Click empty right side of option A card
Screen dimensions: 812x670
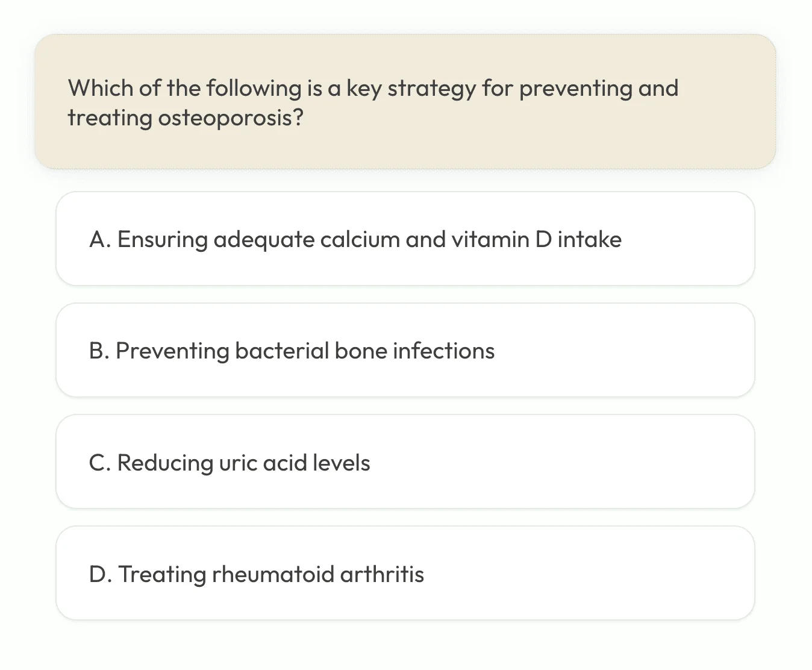[x=687, y=239]
